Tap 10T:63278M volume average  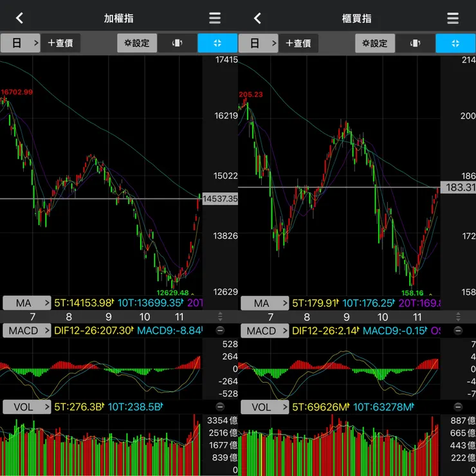click(384, 407)
